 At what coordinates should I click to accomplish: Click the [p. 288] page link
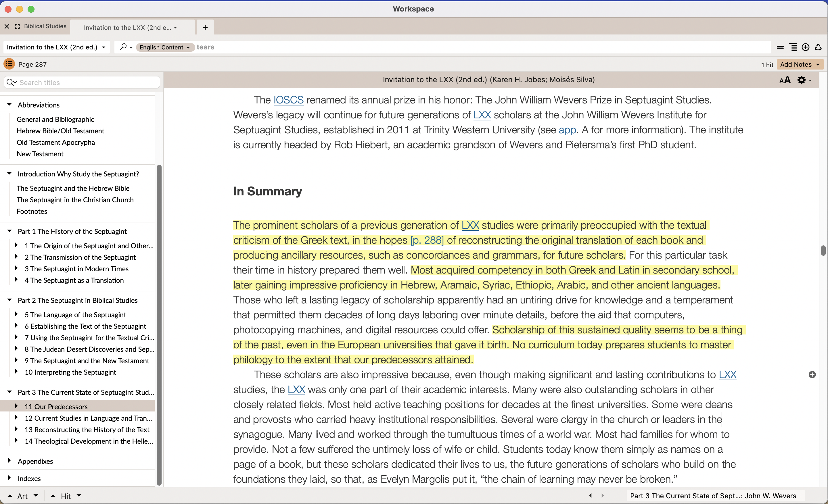coord(427,241)
